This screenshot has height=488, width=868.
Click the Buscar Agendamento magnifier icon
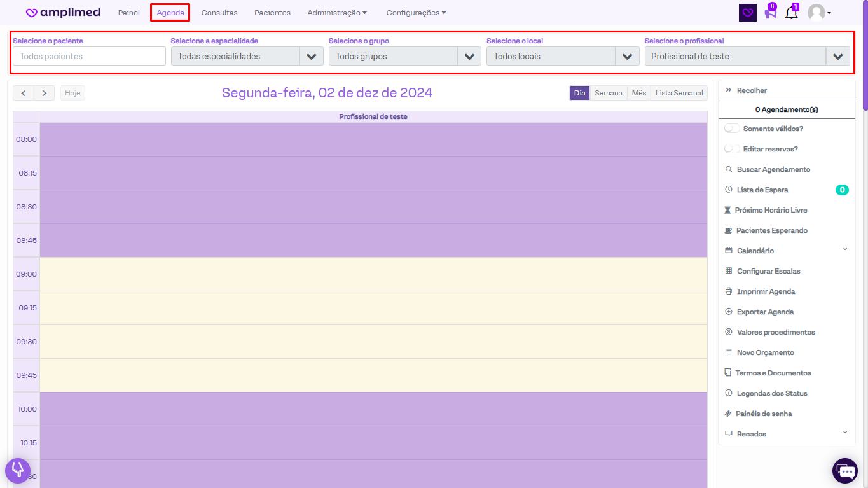point(729,169)
